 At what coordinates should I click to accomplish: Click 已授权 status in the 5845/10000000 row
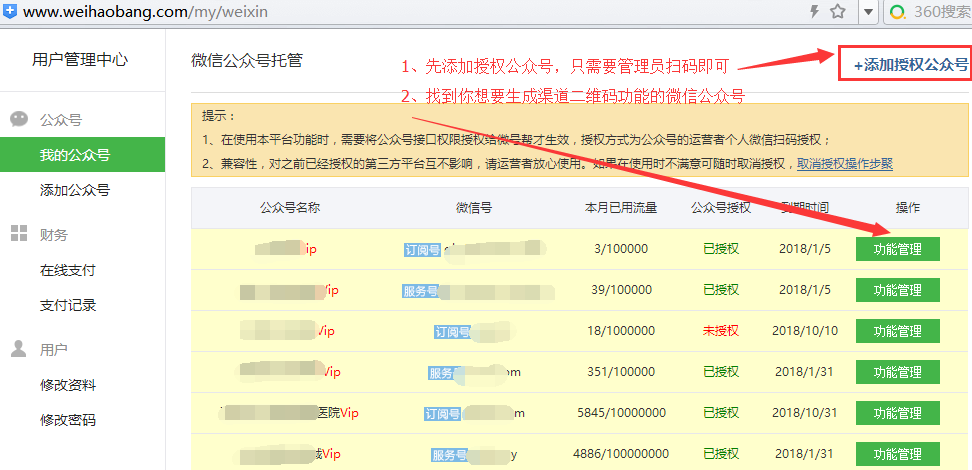(x=721, y=413)
